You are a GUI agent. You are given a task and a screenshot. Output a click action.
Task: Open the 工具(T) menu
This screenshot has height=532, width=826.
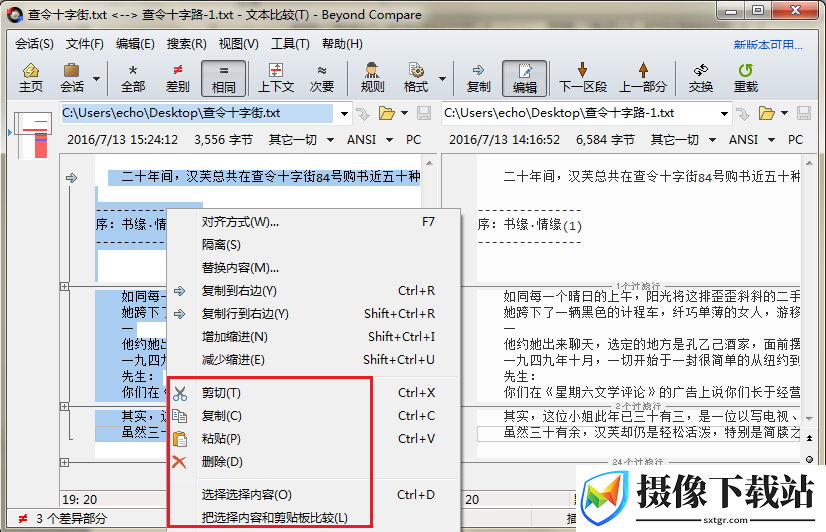tap(290, 44)
